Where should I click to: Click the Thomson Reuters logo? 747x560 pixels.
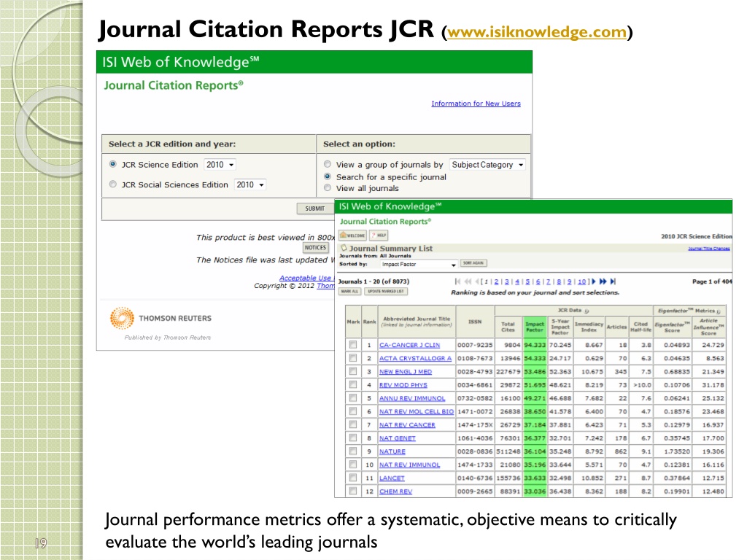160,318
